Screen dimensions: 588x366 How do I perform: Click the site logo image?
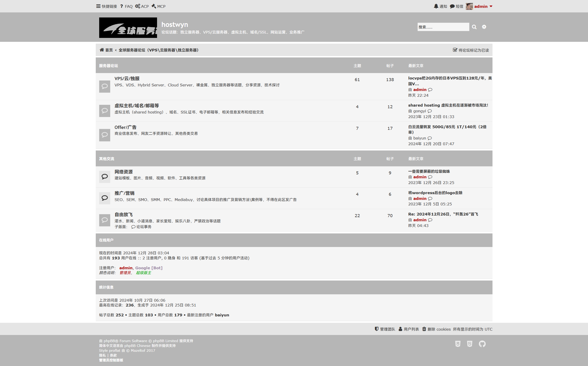pos(128,28)
